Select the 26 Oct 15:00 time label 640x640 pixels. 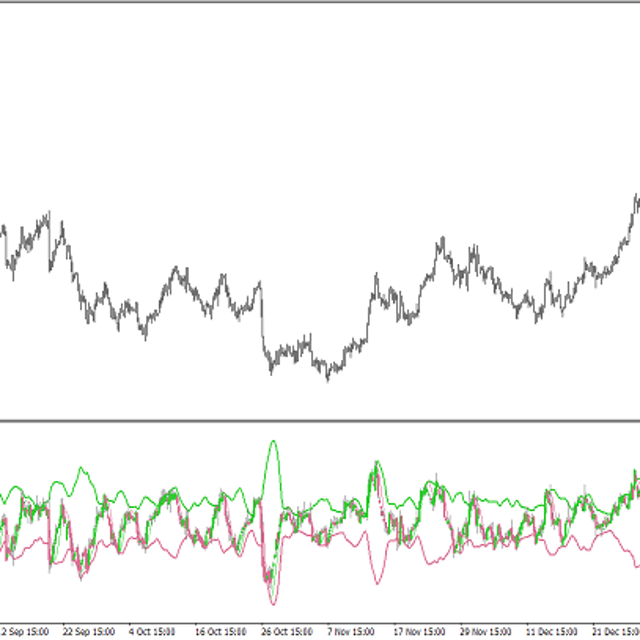click(x=286, y=632)
